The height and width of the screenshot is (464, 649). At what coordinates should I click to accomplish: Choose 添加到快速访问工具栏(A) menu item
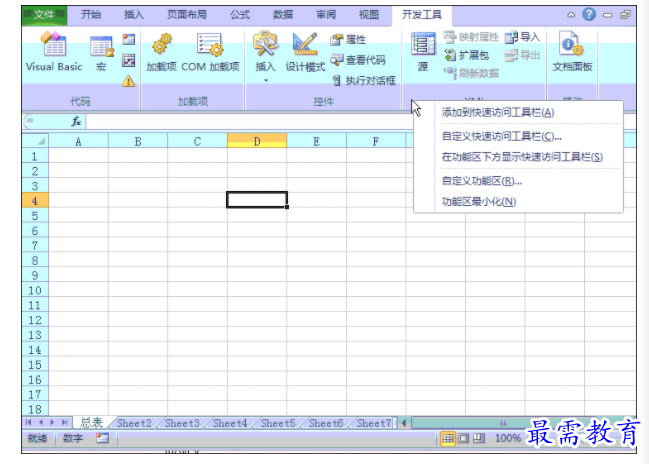coord(518,112)
